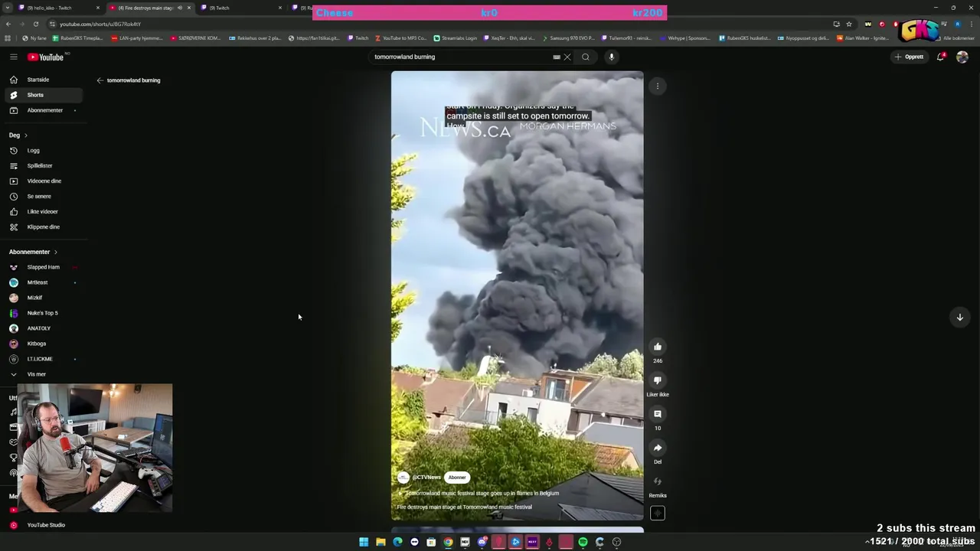
Task: Mute the Fire destroys main stage tab
Action: point(180,8)
